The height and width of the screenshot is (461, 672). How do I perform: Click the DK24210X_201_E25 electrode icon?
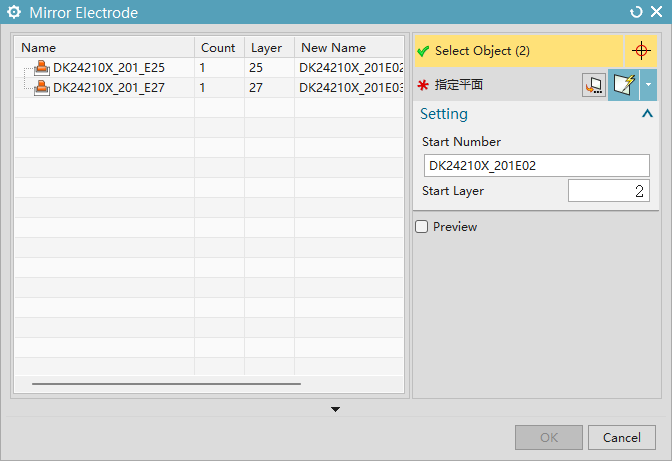[x=42, y=68]
